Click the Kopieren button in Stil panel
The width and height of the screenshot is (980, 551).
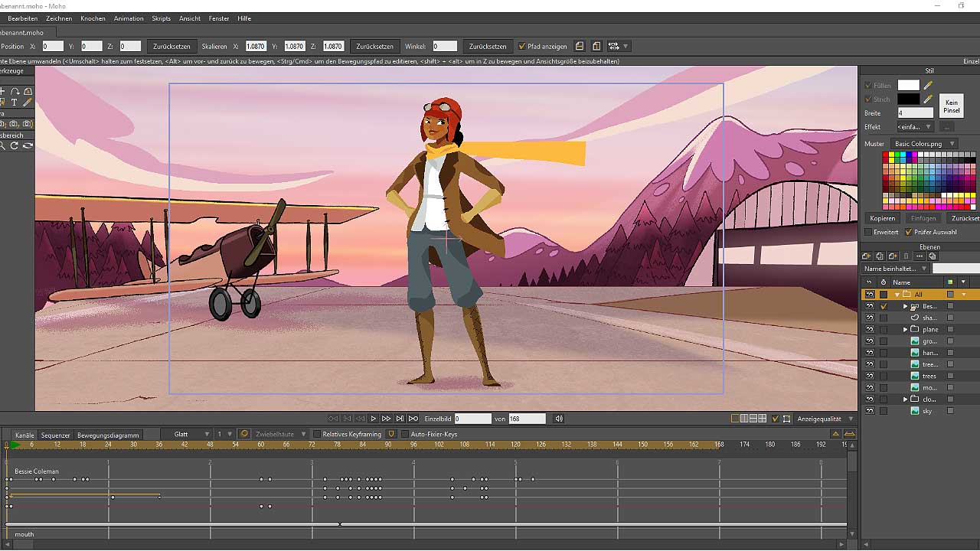[x=882, y=218]
